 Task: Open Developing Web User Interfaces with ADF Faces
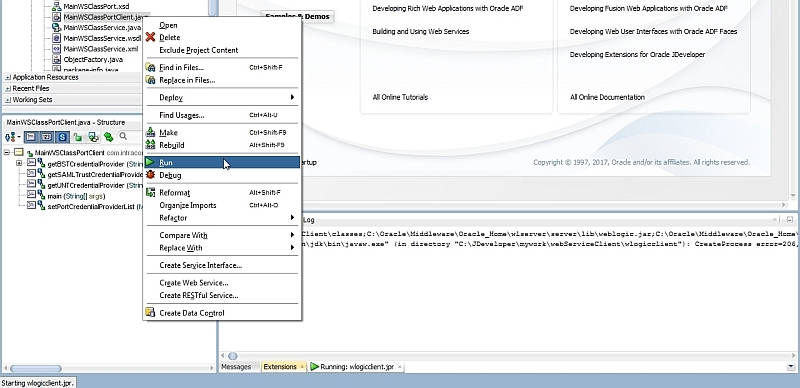pyautogui.click(x=653, y=32)
